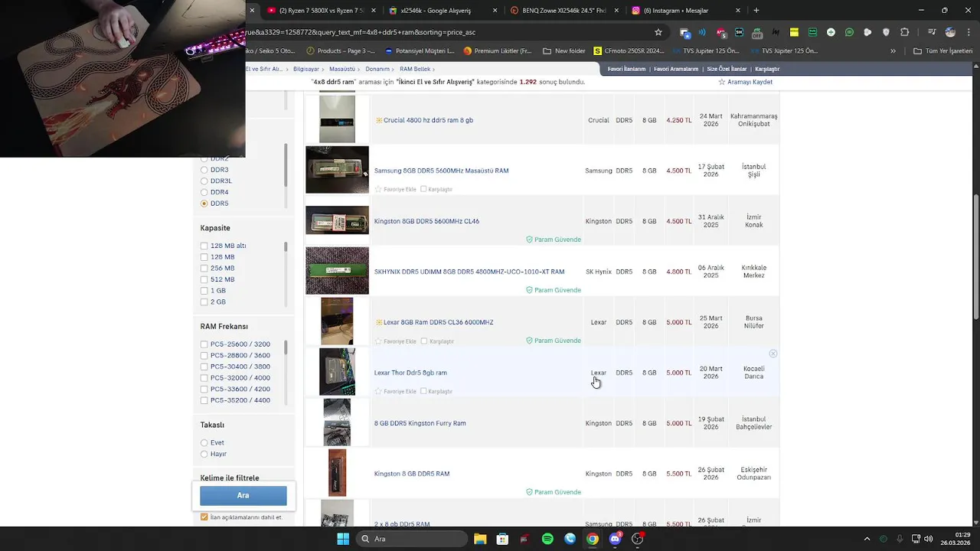Screen dimensions: 980x551
Task: Select the DDR3 radio button
Action: point(204,170)
